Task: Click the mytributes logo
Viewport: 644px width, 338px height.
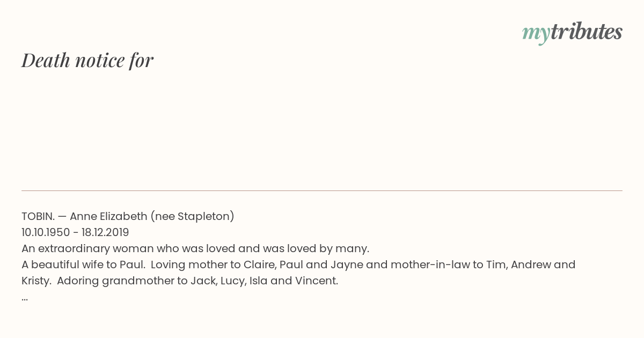Action: click(x=572, y=33)
